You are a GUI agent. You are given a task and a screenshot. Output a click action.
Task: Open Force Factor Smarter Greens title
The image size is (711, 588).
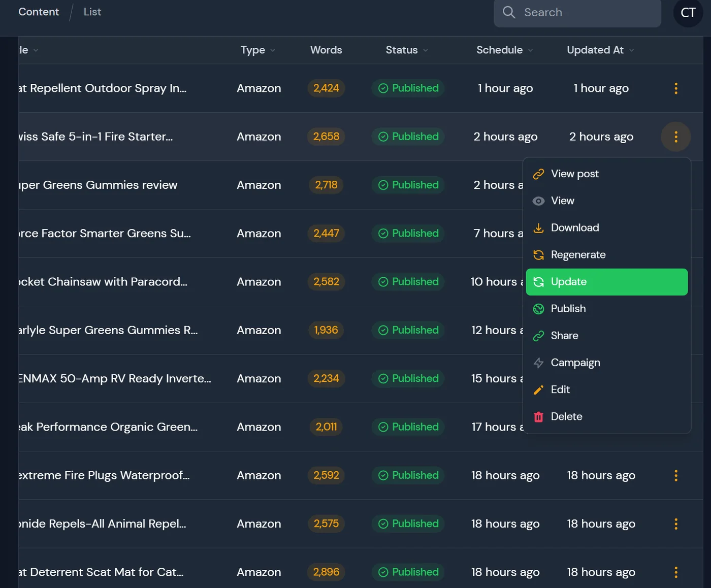tap(105, 233)
